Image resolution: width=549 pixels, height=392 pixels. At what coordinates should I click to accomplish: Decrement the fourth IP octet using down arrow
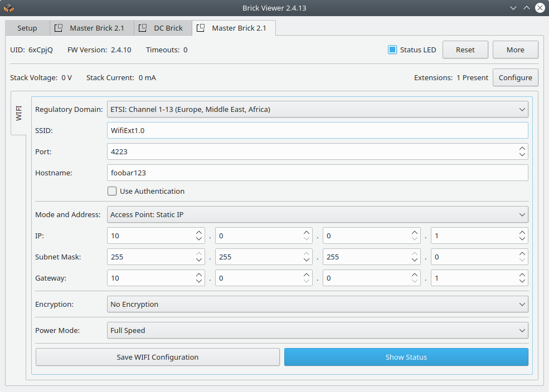(522, 239)
